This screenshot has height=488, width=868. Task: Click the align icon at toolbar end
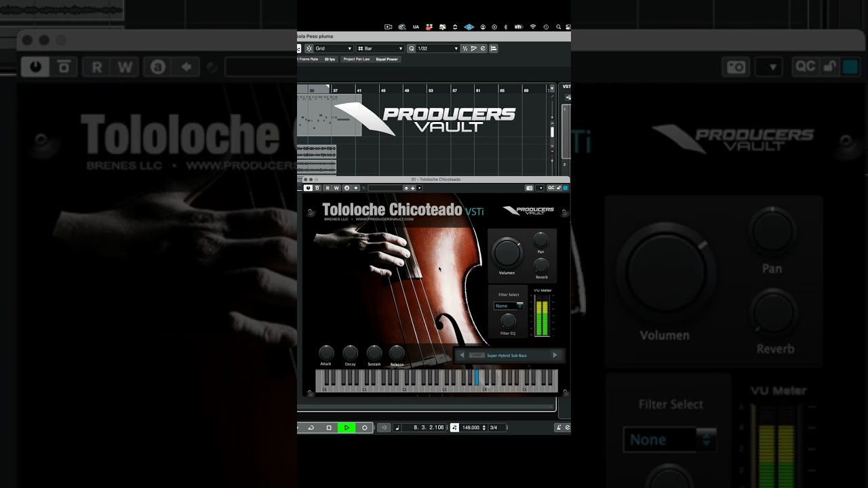point(493,48)
